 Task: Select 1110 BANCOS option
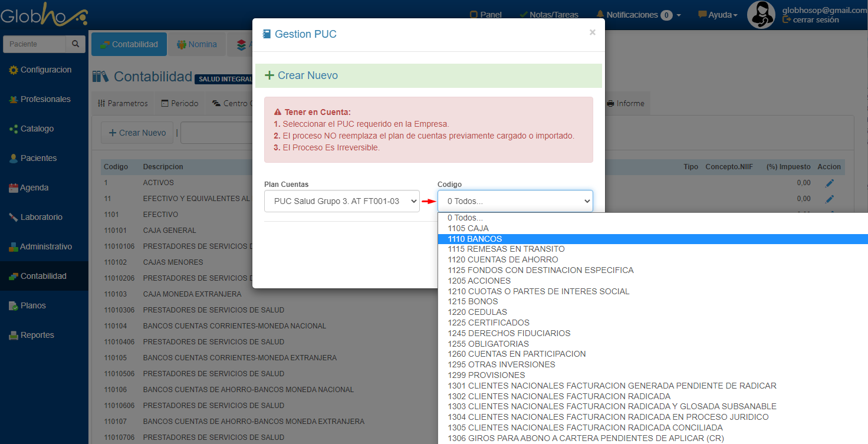click(x=475, y=239)
